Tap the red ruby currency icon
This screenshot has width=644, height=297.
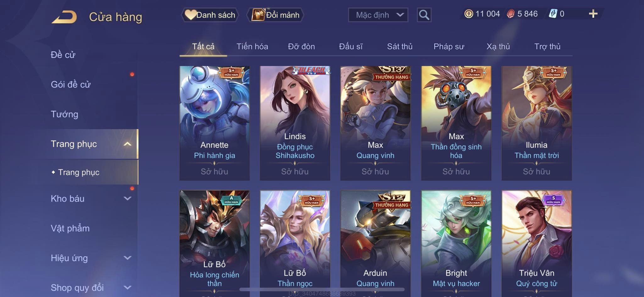tap(511, 14)
